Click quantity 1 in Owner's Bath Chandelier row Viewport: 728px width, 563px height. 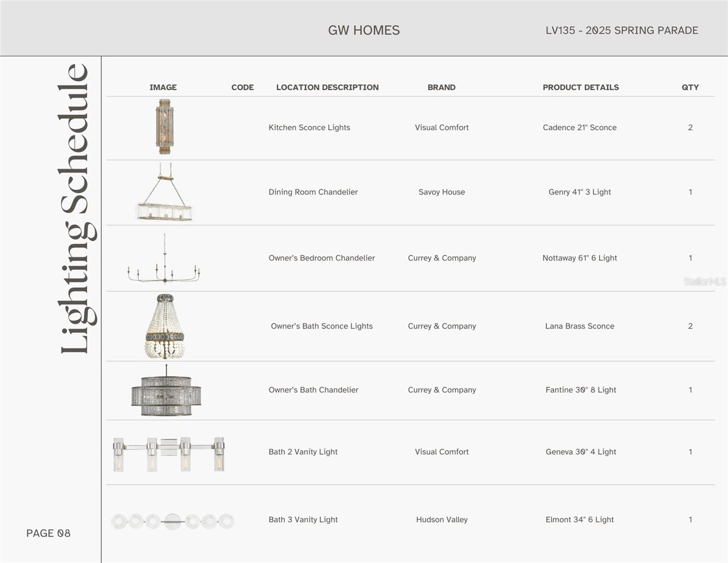(x=690, y=390)
